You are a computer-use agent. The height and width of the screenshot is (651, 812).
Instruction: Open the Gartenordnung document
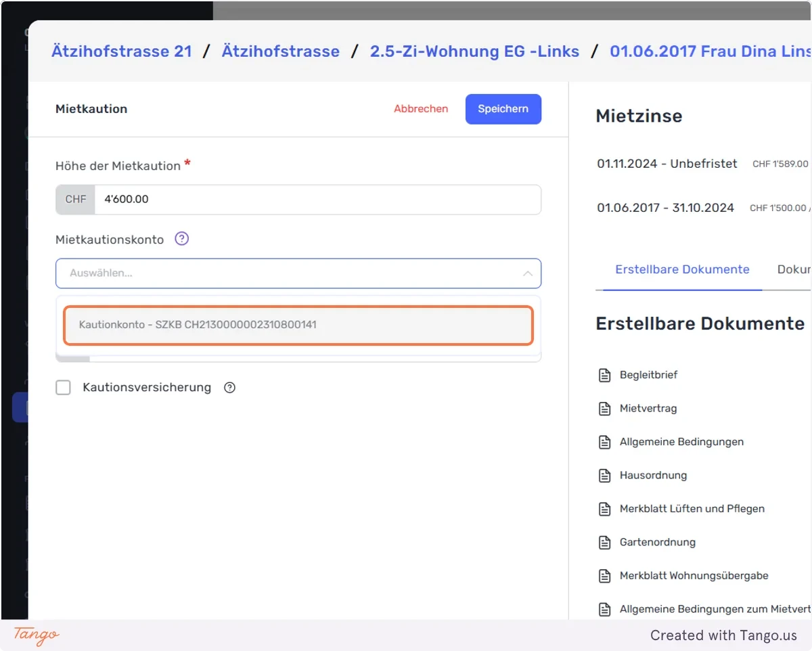click(658, 543)
